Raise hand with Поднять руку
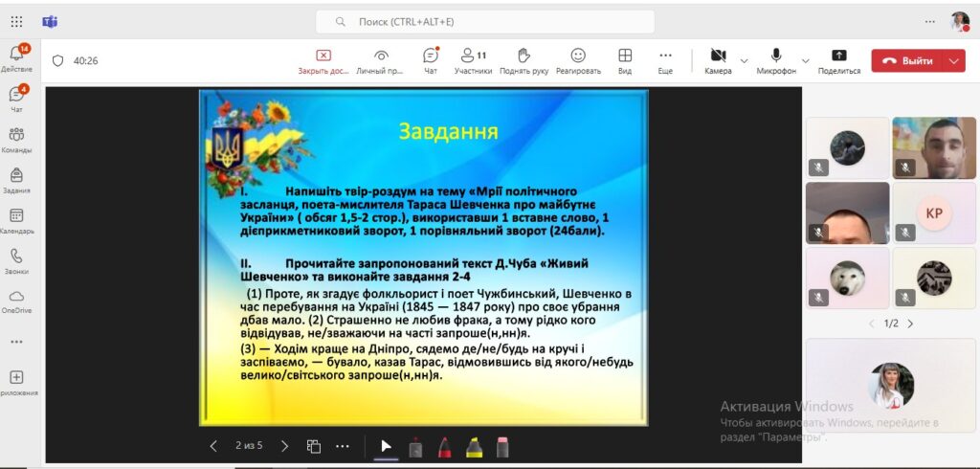 pyautogui.click(x=523, y=59)
